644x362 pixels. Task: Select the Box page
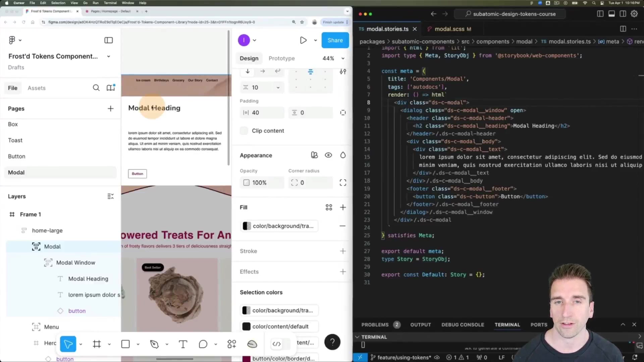click(13, 124)
